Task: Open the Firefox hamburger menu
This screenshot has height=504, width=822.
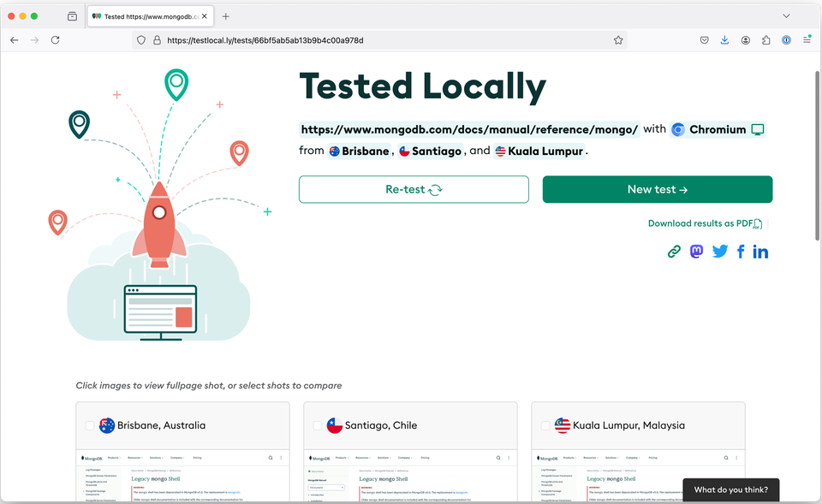Action: (807, 40)
